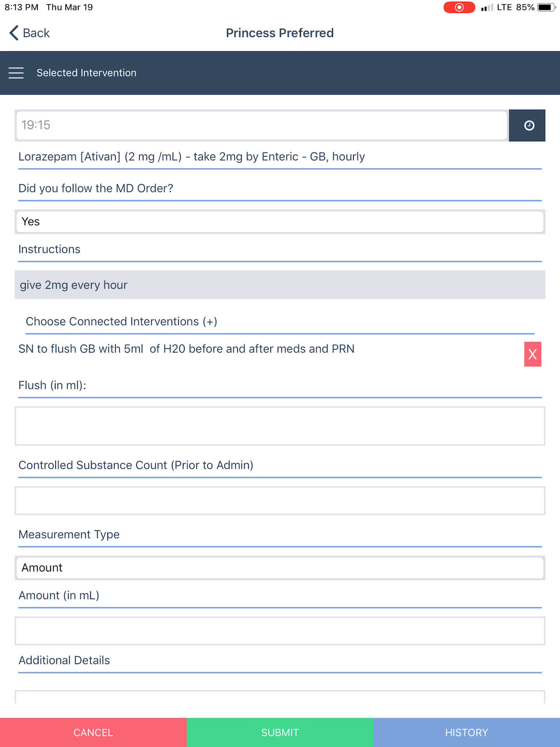Tap the Controlled Substance Count input field

point(280,501)
